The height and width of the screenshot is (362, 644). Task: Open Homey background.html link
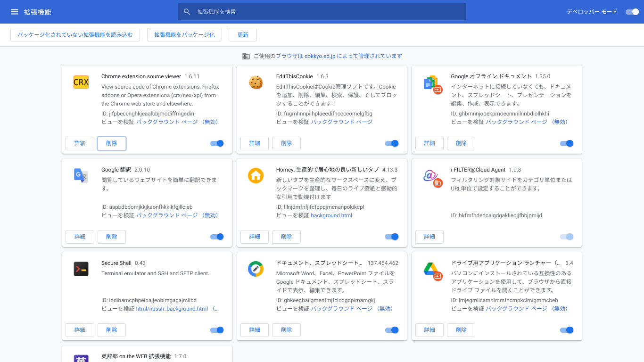(331, 215)
